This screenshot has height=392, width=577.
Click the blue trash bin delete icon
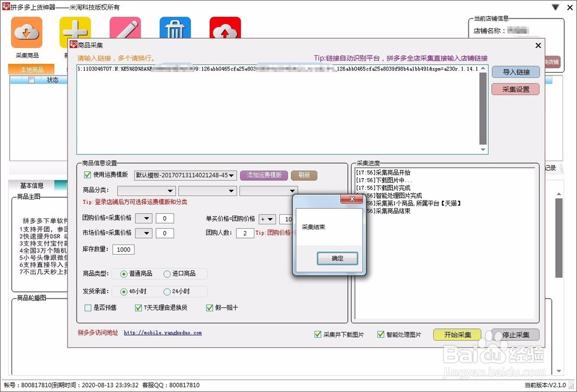(x=175, y=27)
